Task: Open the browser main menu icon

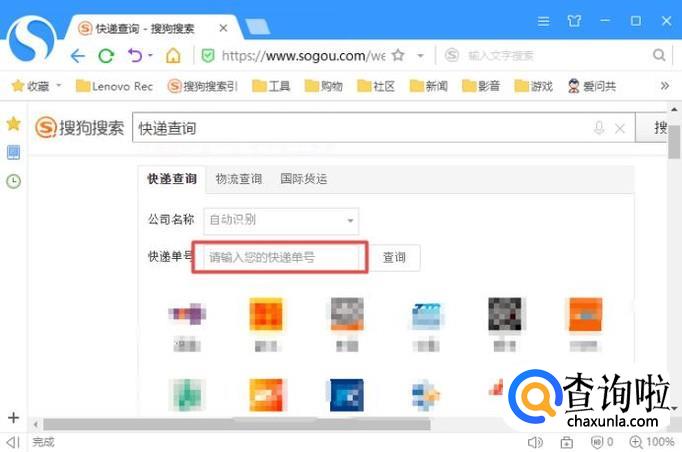Action: pos(543,21)
